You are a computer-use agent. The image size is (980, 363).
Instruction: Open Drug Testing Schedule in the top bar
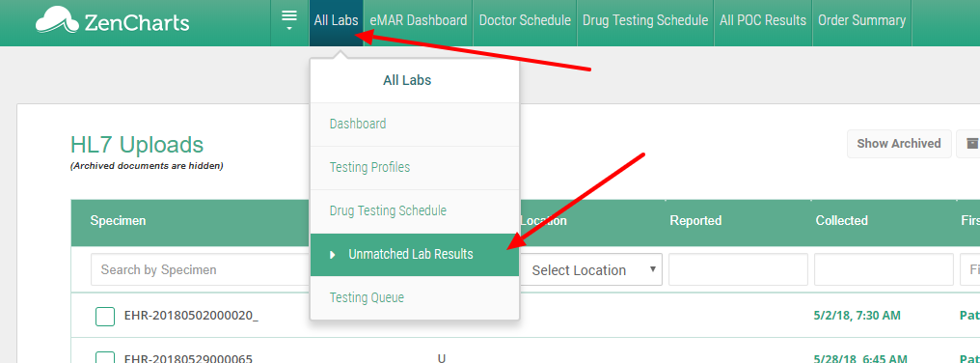(645, 20)
